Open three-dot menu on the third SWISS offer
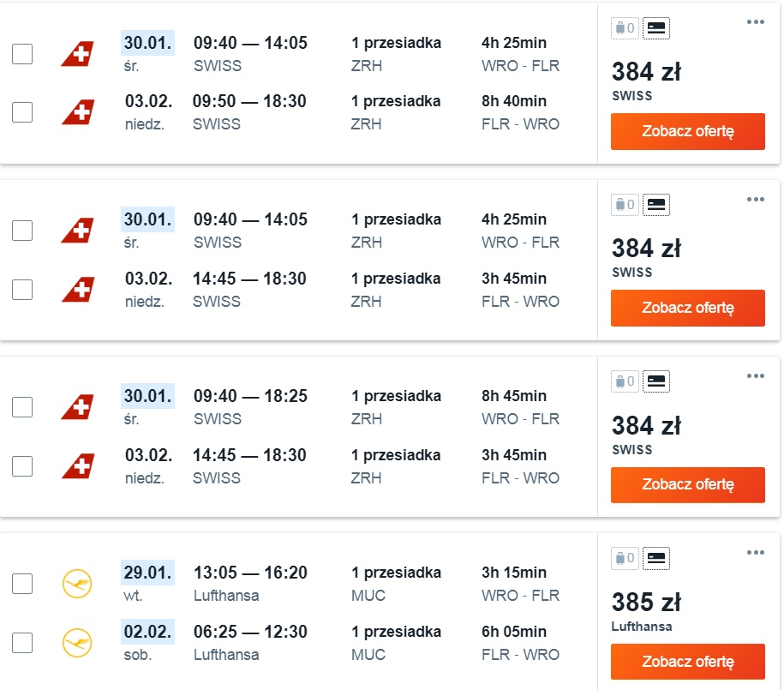Screen dimensions: 784x690 point(756,375)
